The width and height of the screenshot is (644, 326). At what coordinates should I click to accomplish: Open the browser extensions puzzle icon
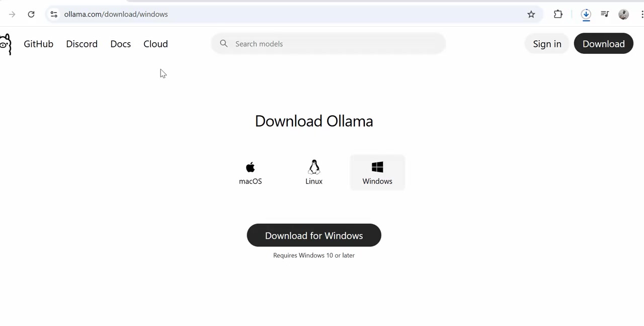[558, 14]
